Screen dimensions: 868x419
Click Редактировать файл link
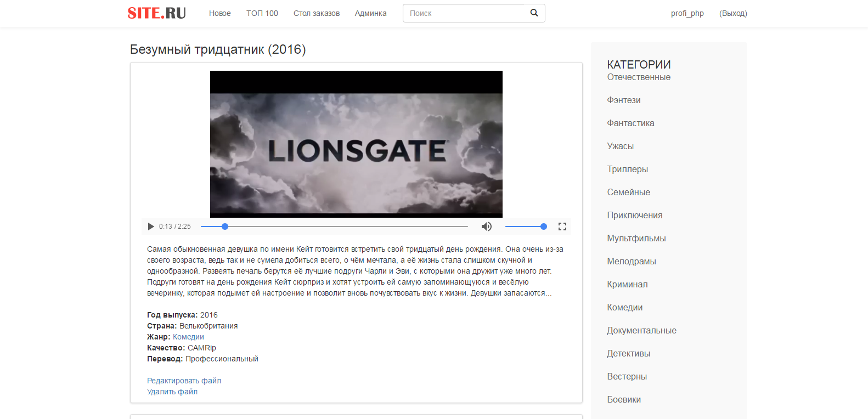pyautogui.click(x=184, y=381)
